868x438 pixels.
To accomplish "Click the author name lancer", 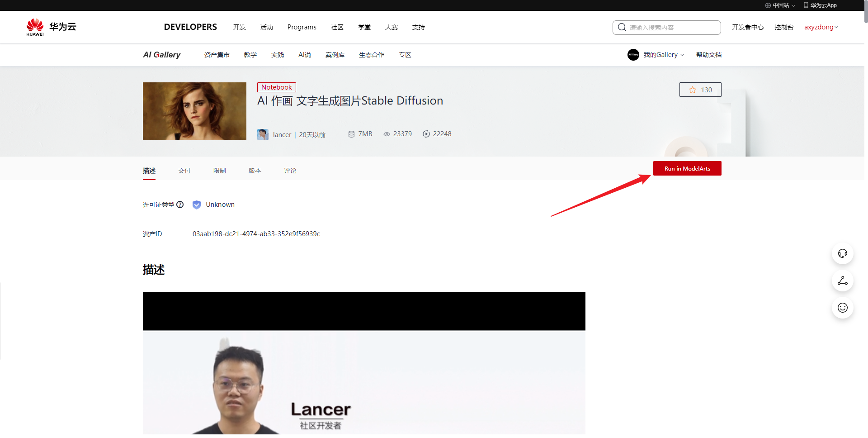I will pos(282,135).
